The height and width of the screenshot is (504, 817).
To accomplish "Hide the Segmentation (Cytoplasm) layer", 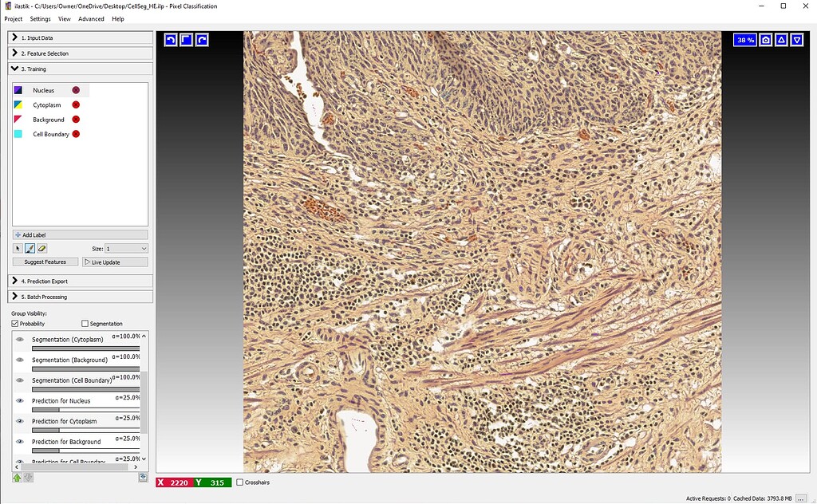I will point(20,338).
